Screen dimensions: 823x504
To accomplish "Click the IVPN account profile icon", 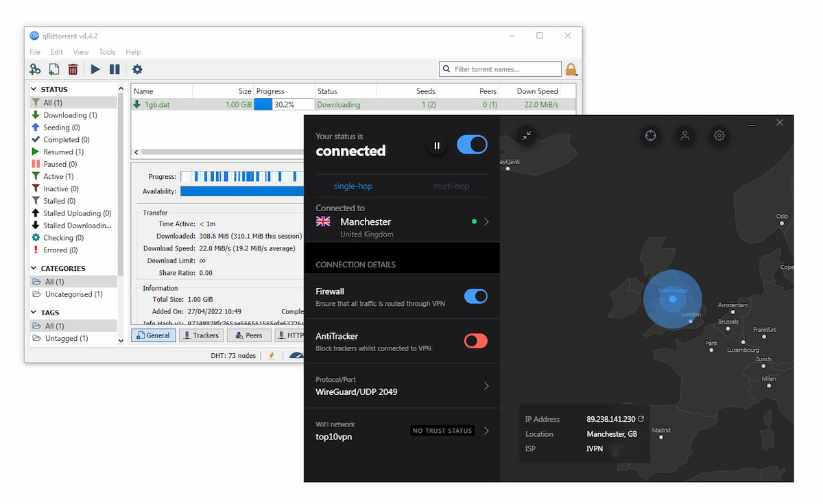I will (x=684, y=136).
